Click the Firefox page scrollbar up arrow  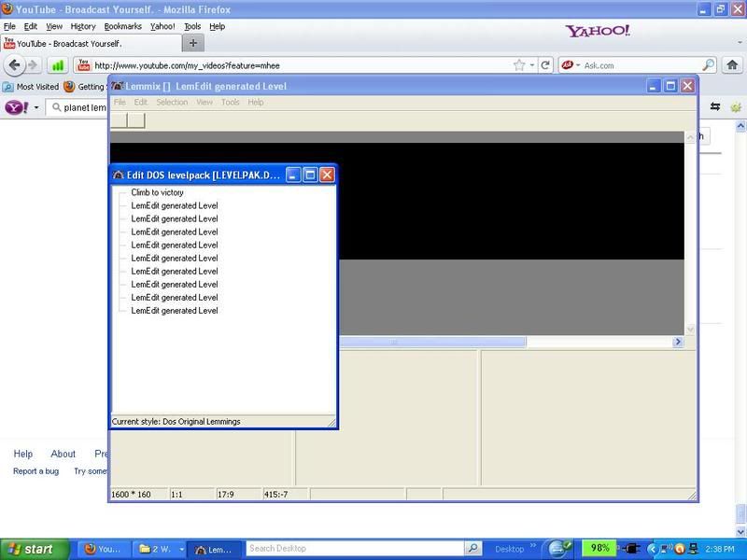740,126
